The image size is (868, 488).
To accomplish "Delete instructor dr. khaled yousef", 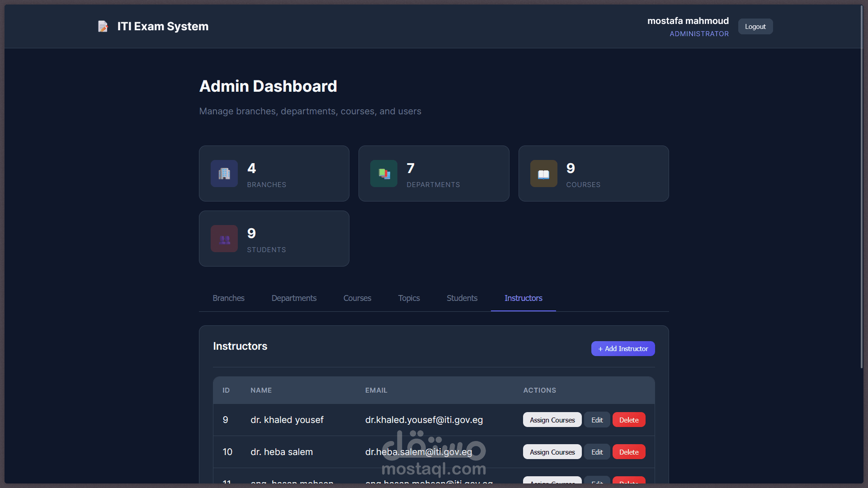I will pyautogui.click(x=628, y=420).
